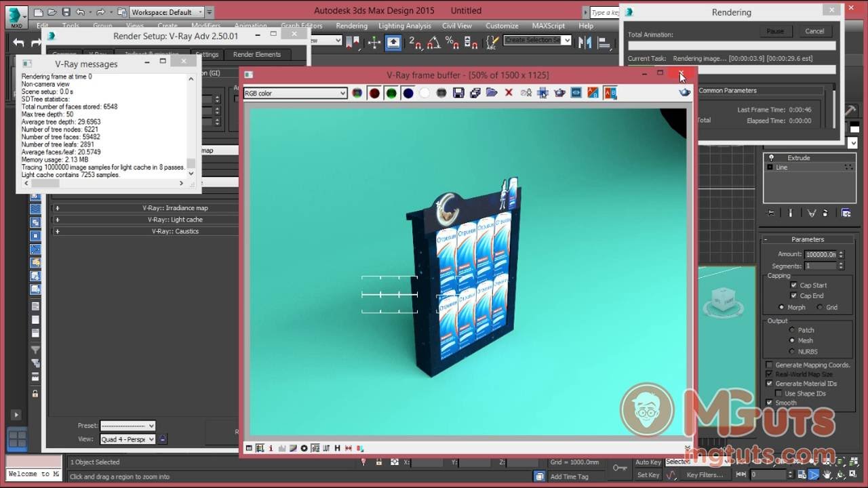Click the red-blue compare A/B icon in frame buffer

[x=610, y=93]
